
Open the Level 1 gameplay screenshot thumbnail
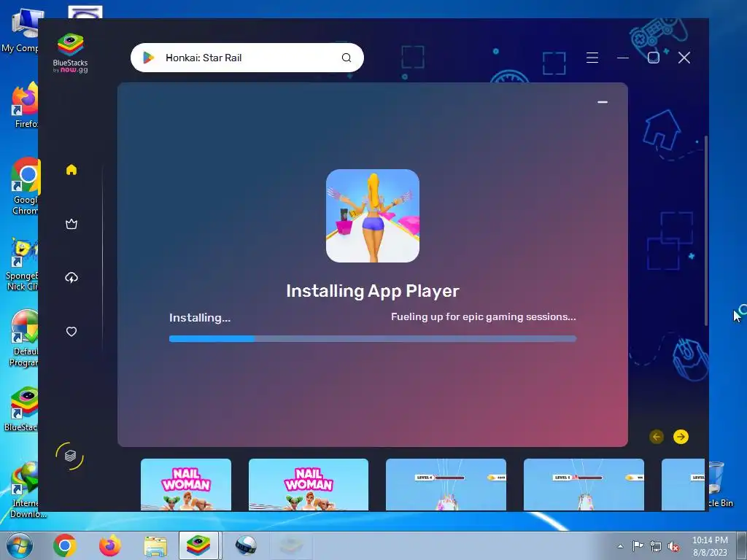tap(584, 484)
